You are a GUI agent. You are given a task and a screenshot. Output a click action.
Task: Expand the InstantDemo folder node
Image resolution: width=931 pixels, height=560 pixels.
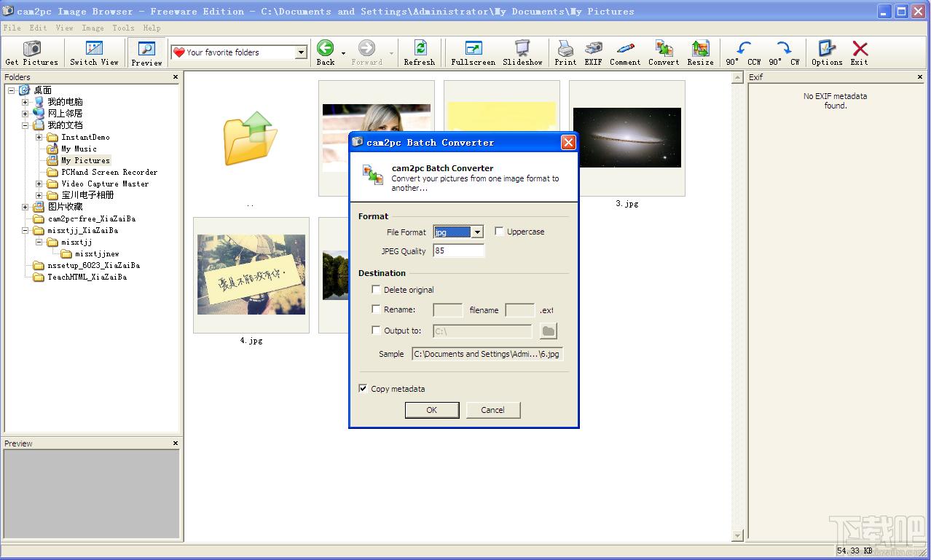pos(39,137)
